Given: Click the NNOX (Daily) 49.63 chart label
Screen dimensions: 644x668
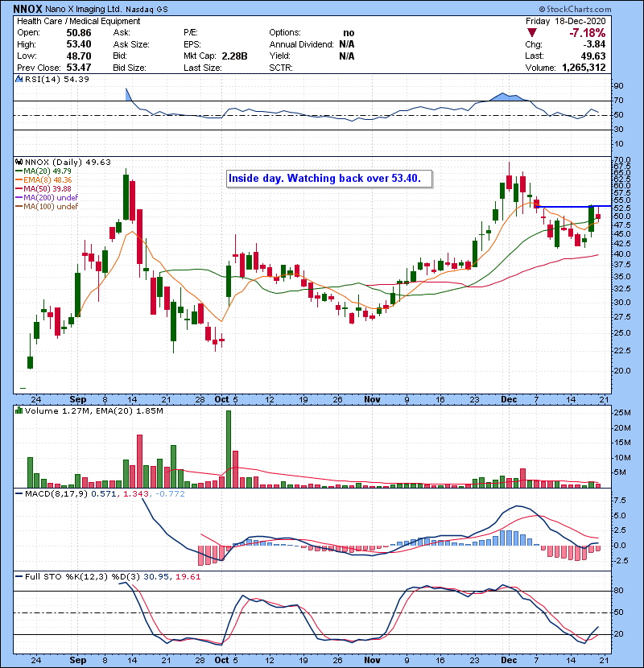Looking at the screenshot, I should click(68, 163).
